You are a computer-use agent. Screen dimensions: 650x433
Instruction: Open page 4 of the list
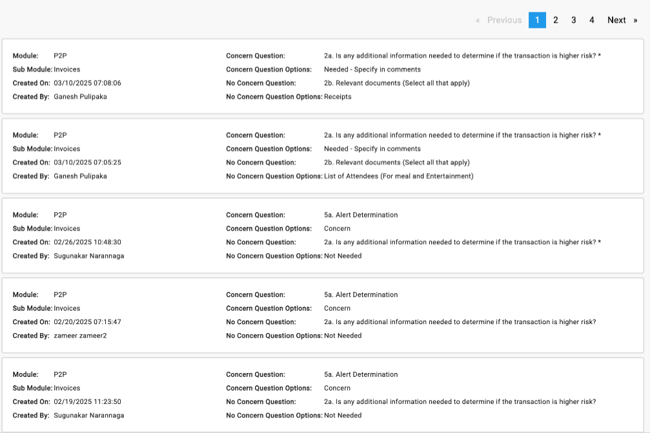(591, 20)
